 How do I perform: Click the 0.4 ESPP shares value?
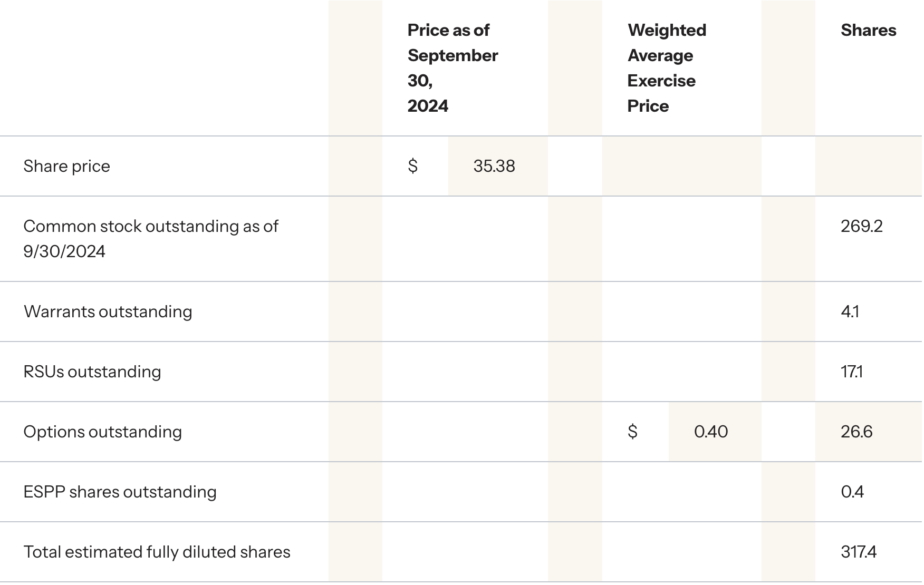pos(852,492)
